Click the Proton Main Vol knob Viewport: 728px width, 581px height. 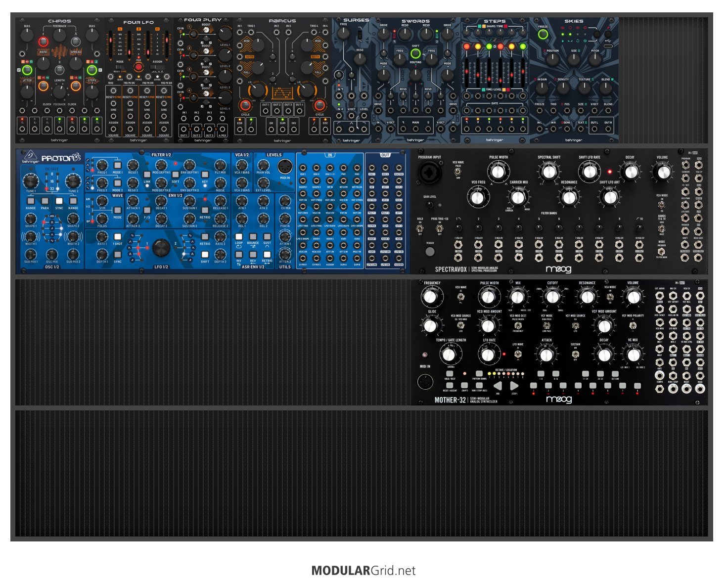point(263,166)
